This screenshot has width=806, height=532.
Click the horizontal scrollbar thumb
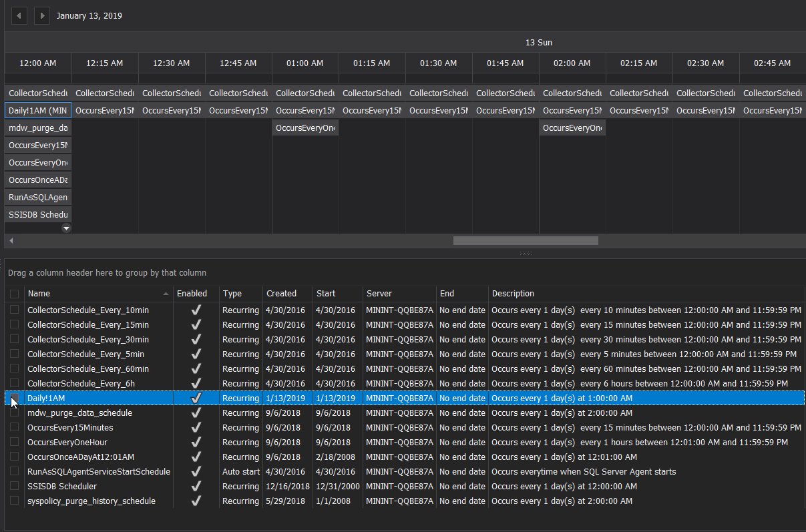pyautogui.click(x=525, y=240)
